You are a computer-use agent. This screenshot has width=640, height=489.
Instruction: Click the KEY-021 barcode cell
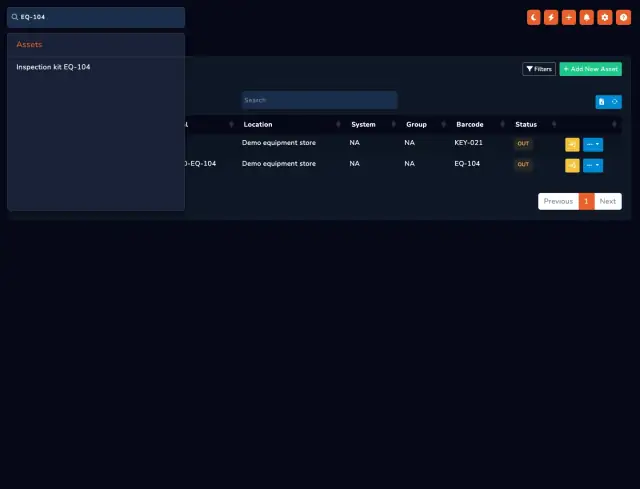469,142
